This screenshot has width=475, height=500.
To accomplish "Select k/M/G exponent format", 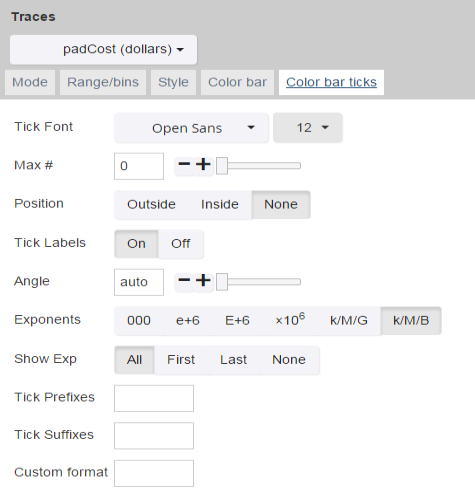I will point(349,321).
